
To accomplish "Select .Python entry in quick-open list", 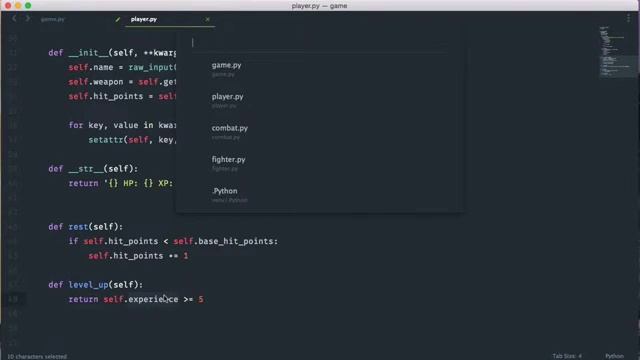I will [x=320, y=195].
